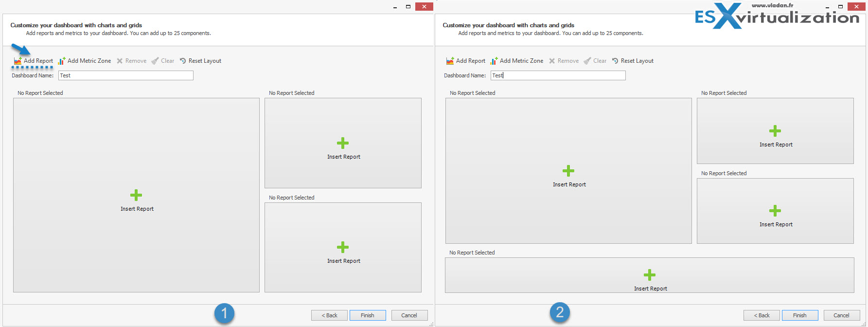Viewport: 868px width, 327px height.
Task: Click green plus in upper-right panel, left window
Action: tap(343, 143)
